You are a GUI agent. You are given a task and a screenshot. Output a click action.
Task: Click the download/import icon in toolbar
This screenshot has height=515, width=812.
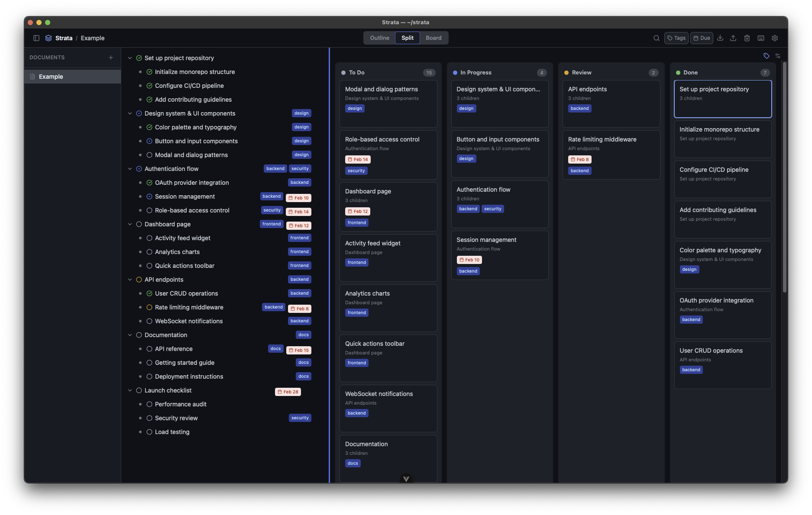720,38
